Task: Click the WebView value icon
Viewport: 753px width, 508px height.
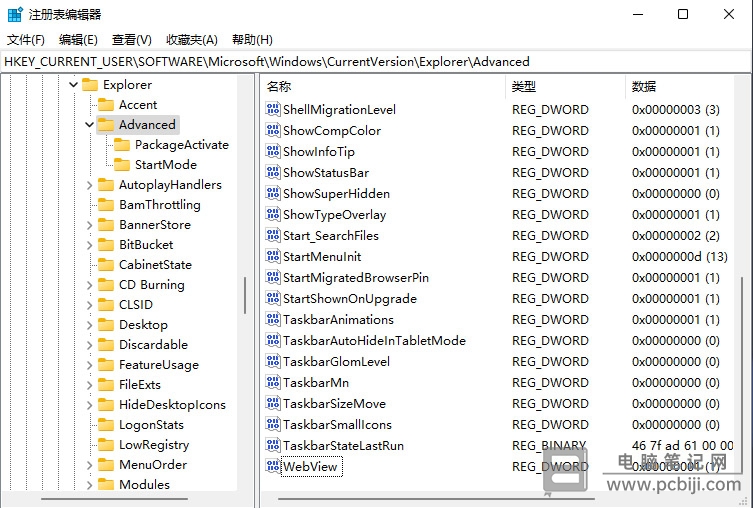Action: click(x=273, y=466)
